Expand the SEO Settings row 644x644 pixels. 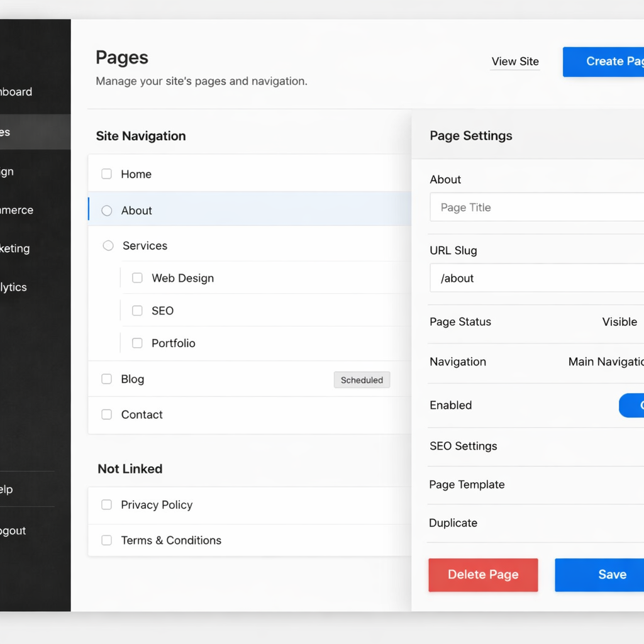click(x=535, y=447)
